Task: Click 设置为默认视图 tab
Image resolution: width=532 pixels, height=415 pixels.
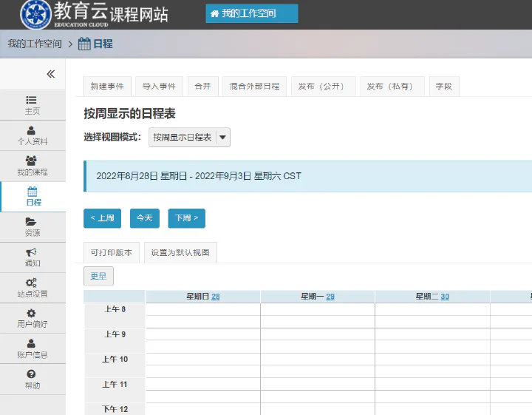Action: coord(180,253)
